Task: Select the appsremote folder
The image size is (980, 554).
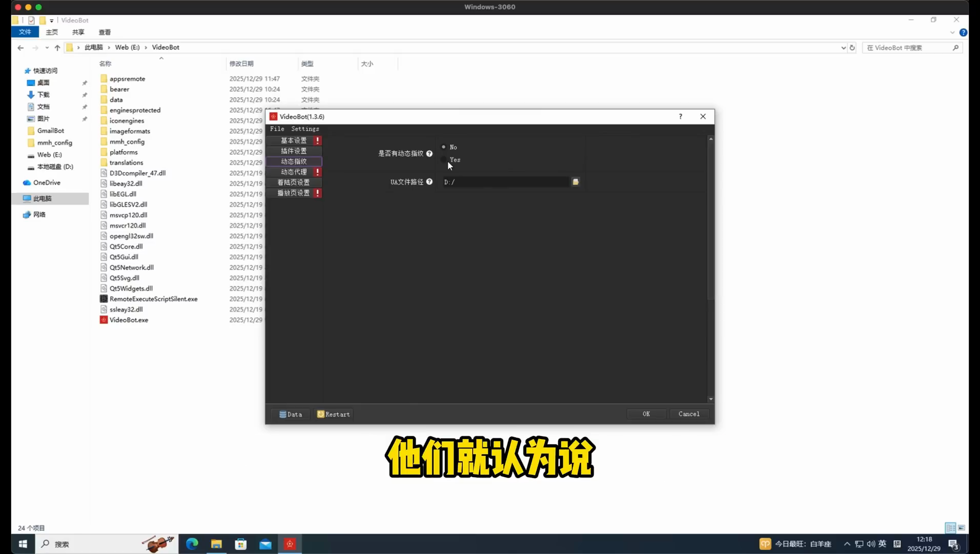Action: (127, 78)
